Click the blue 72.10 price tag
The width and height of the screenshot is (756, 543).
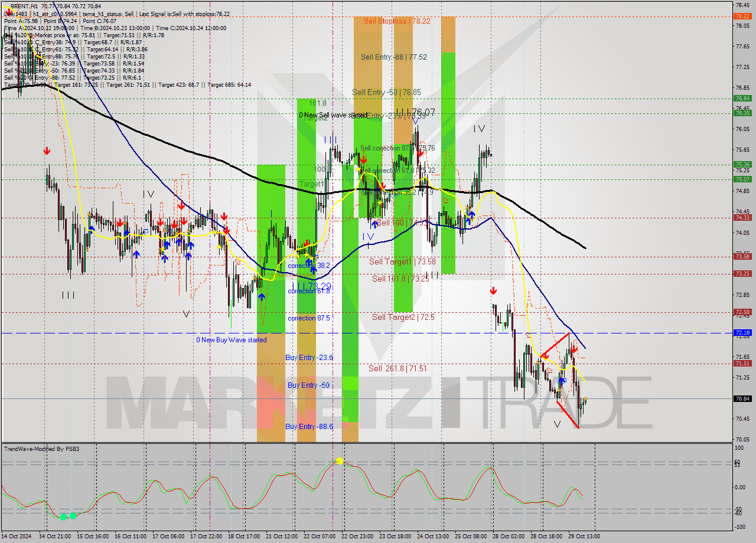click(742, 333)
